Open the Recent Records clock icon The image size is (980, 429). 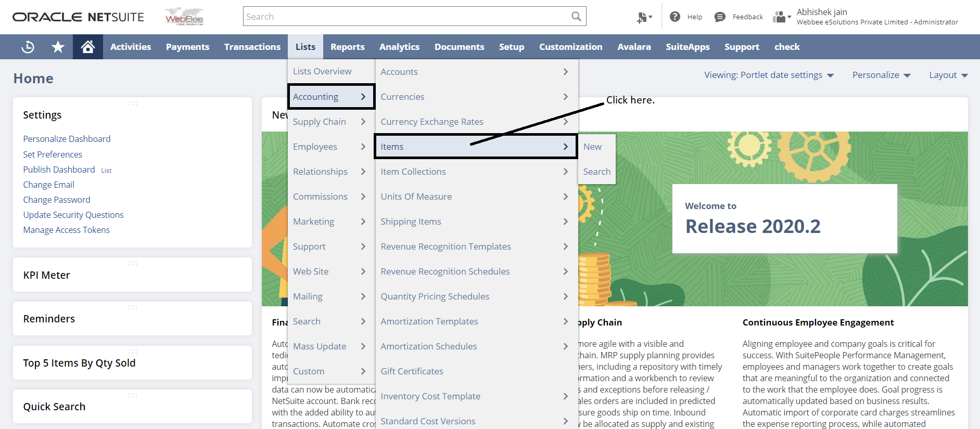28,47
